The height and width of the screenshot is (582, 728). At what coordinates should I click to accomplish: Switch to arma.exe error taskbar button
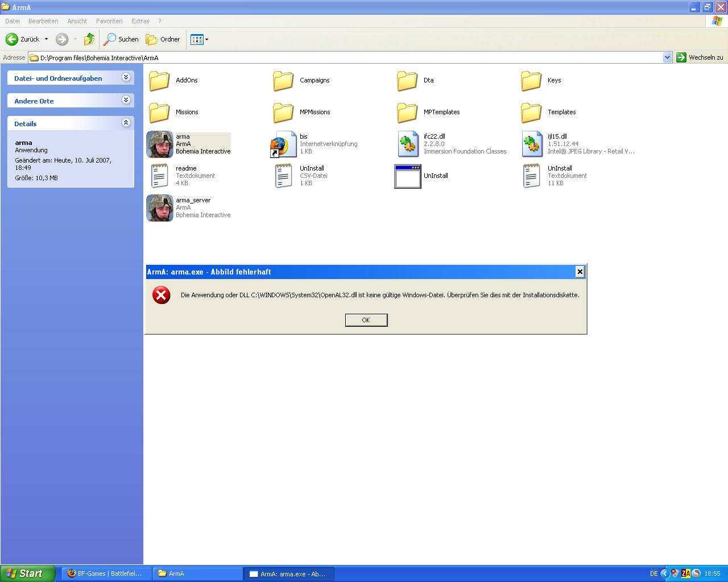pos(289,573)
